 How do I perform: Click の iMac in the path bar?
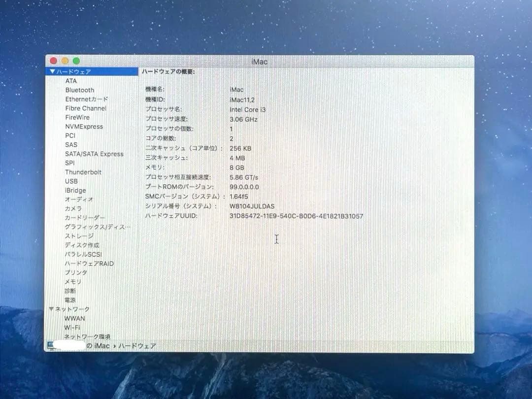[x=98, y=346]
